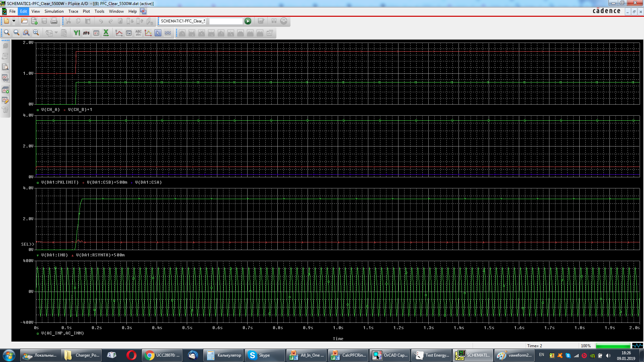The image size is (644, 362).
Task: Open the View menu
Action: point(36,11)
